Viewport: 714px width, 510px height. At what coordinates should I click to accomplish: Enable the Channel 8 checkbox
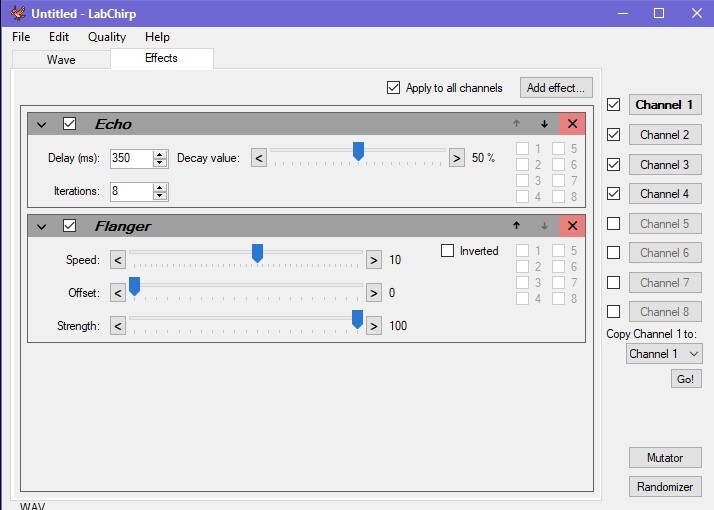[613, 311]
